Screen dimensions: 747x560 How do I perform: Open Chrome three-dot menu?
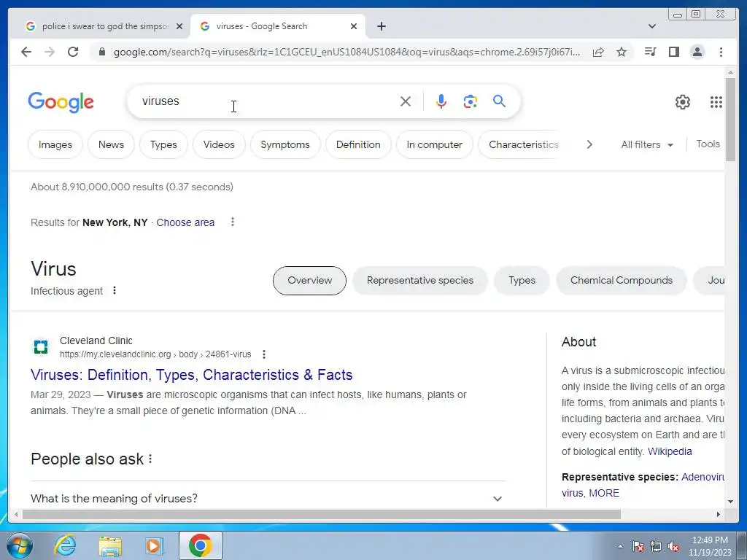coord(721,52)
